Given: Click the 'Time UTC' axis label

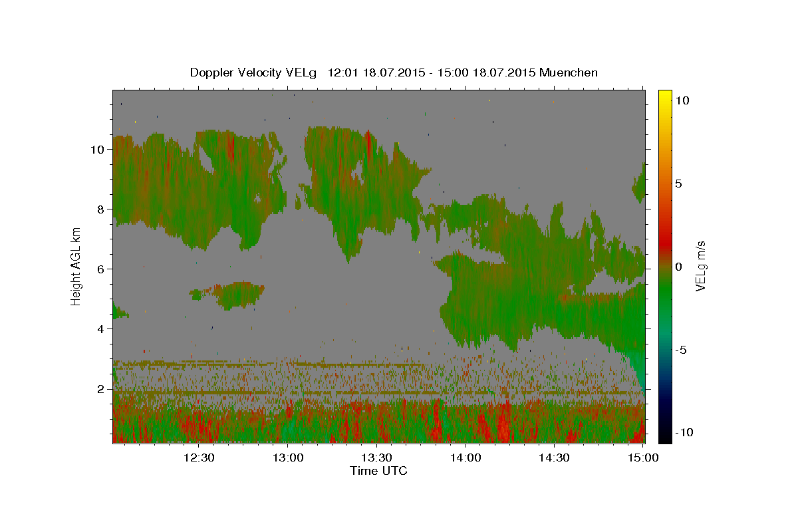Looking at the screenshot, I should coord(378,471).
